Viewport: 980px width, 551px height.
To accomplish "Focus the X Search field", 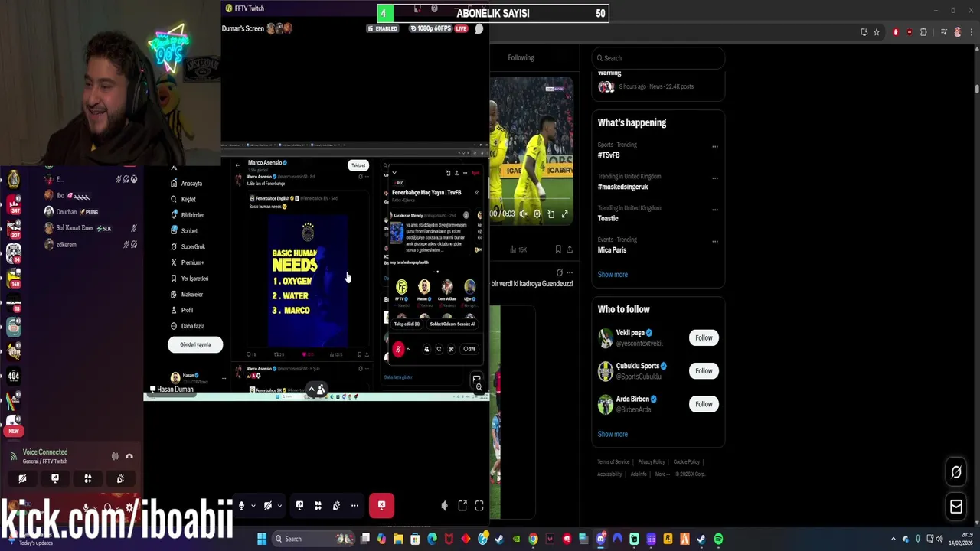I will point(658,58).
